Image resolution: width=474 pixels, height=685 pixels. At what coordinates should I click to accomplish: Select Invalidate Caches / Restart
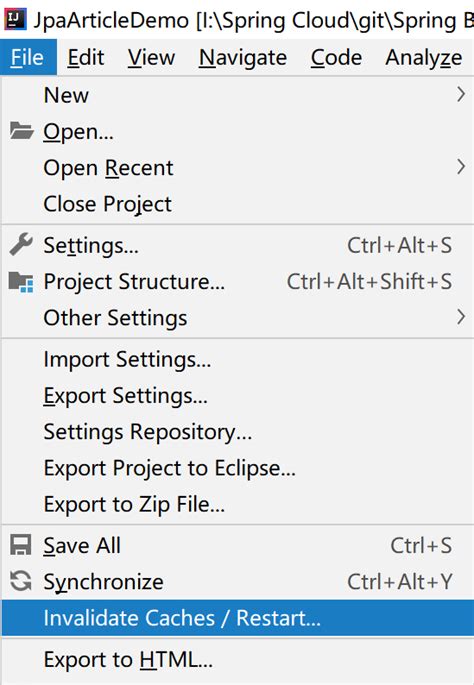[238, 618]
